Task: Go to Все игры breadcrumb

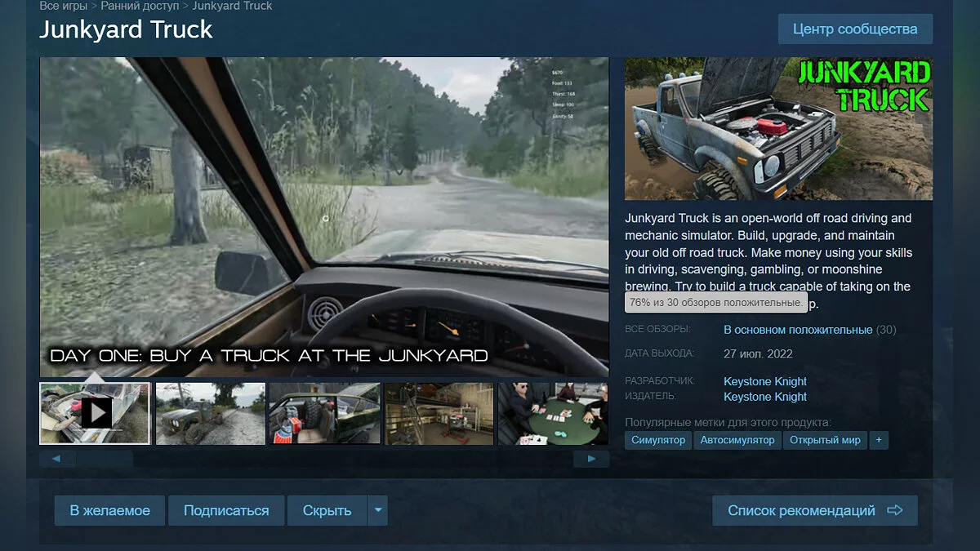Action: tap(62, 6)
